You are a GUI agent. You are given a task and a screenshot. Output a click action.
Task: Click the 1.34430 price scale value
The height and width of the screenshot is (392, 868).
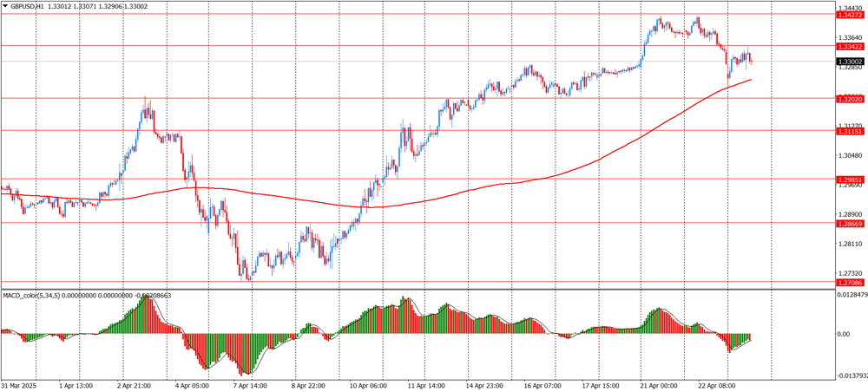pos(851,8)
